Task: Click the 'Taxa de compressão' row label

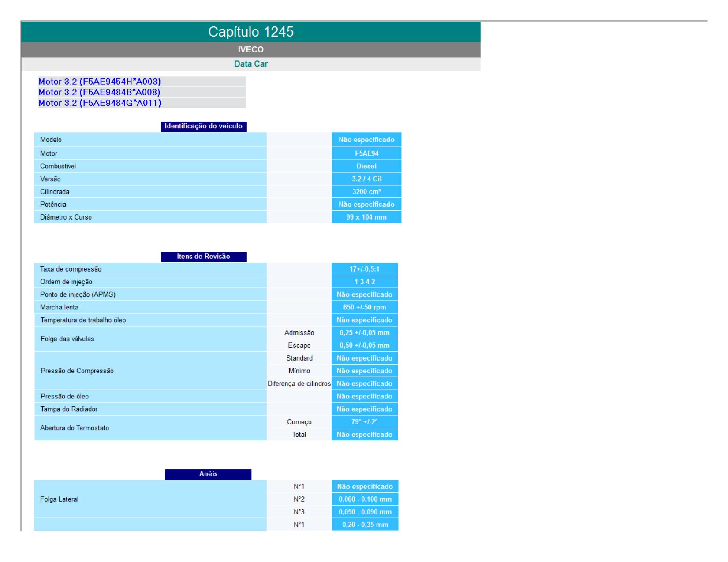Action: coord(71,269)
